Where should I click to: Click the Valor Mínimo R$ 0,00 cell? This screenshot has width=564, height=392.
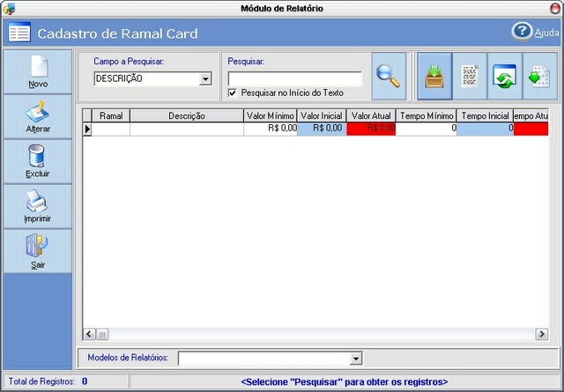(271, 129)
